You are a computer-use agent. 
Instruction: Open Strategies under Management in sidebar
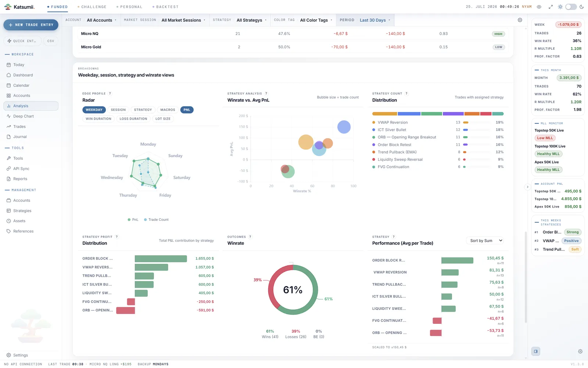(x=22, y=211)
